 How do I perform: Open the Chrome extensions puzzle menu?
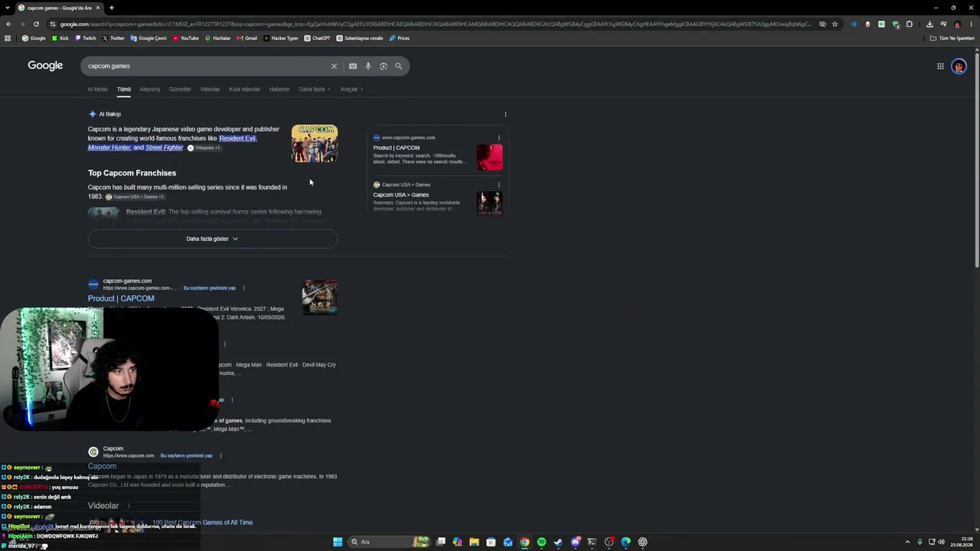click(910, 24)
